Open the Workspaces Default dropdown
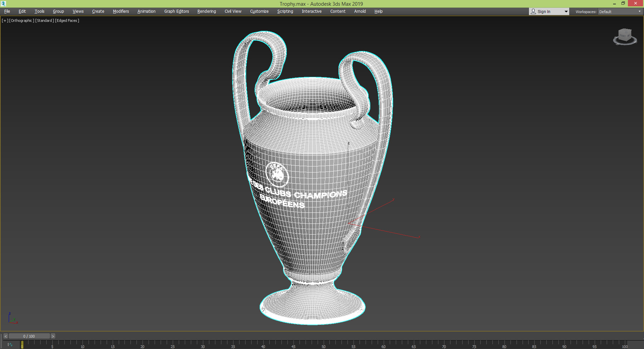This screenshot has height=349, width=644. (x=620, y=12)
